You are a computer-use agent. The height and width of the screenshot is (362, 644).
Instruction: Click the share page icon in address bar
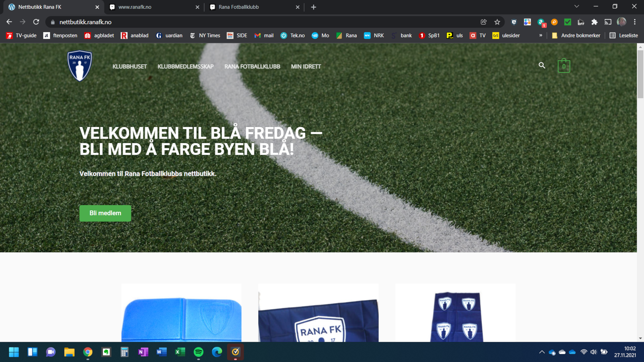pos(484,22)
